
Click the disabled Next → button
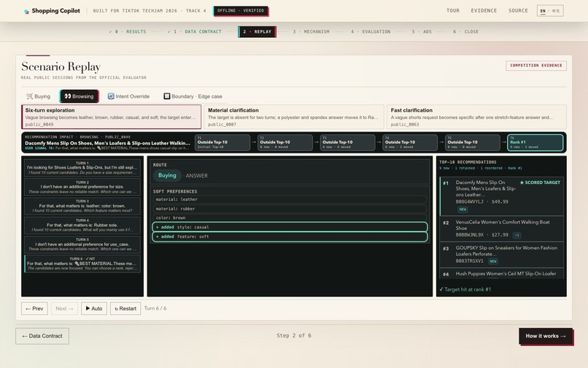coord(64,309)
